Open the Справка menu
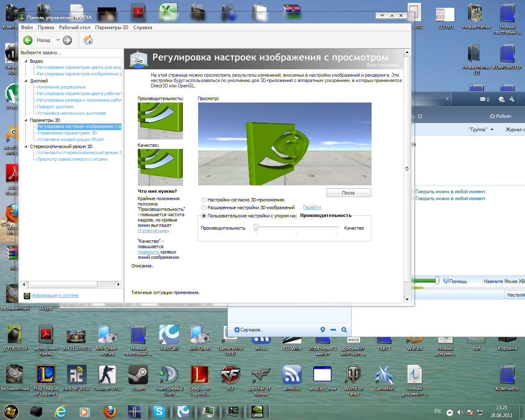Image resolution: width=525 pixels, height=420 pixels. (x=143, y=27)
